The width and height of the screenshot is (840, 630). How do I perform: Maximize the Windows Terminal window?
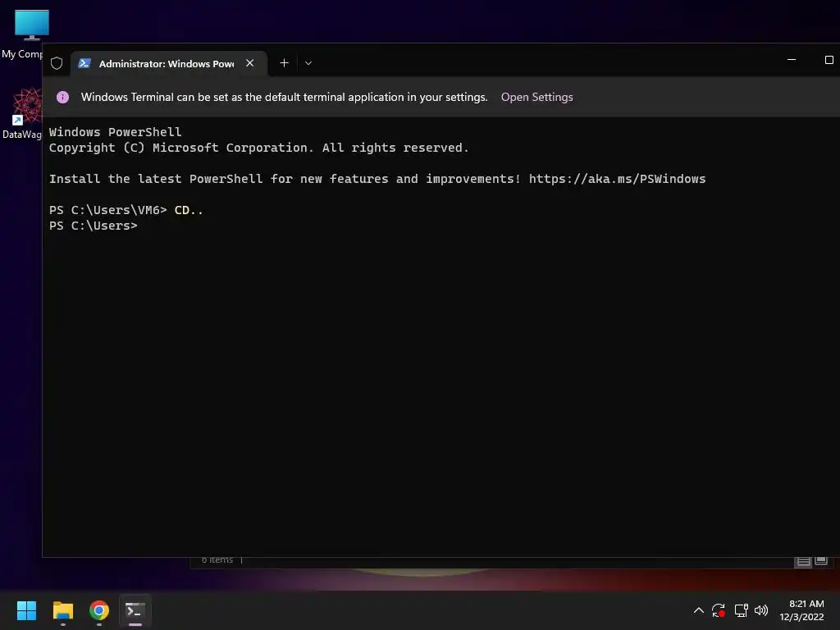pos(829,60)
